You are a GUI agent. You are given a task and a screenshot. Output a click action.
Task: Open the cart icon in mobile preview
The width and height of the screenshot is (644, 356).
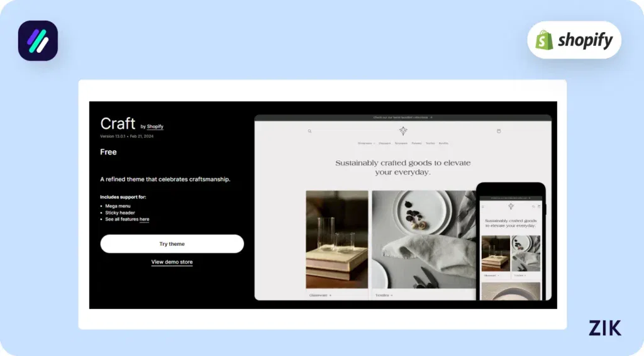[539, 206]
